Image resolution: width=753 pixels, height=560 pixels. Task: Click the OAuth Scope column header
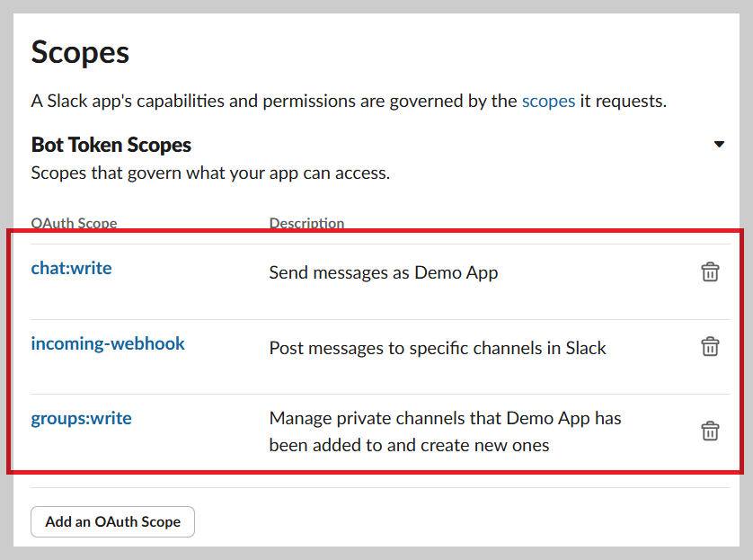point(74,223)
